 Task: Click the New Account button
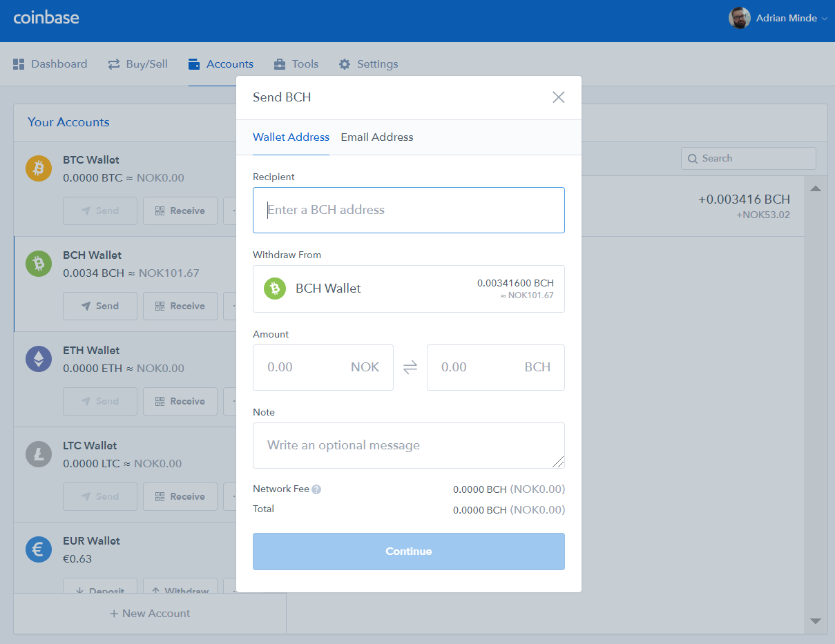(x=150, y=614)
